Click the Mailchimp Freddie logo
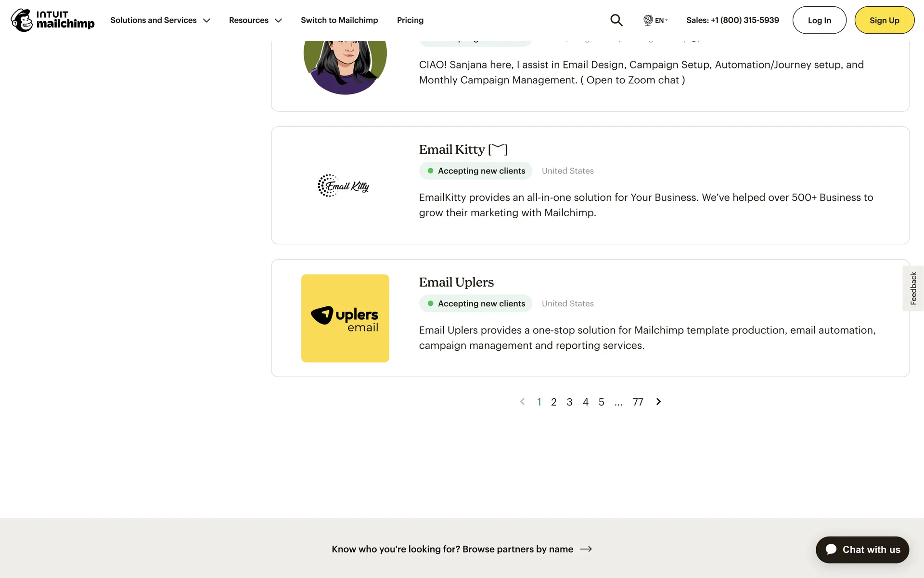The height and width of the screenshot is (578, 924). click(x=22, y=20)
